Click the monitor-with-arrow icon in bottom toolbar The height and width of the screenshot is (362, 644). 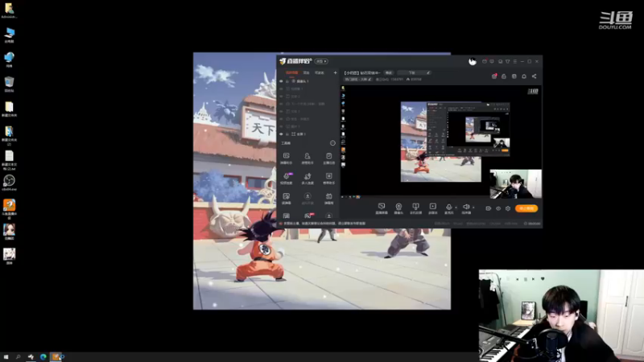415,208
